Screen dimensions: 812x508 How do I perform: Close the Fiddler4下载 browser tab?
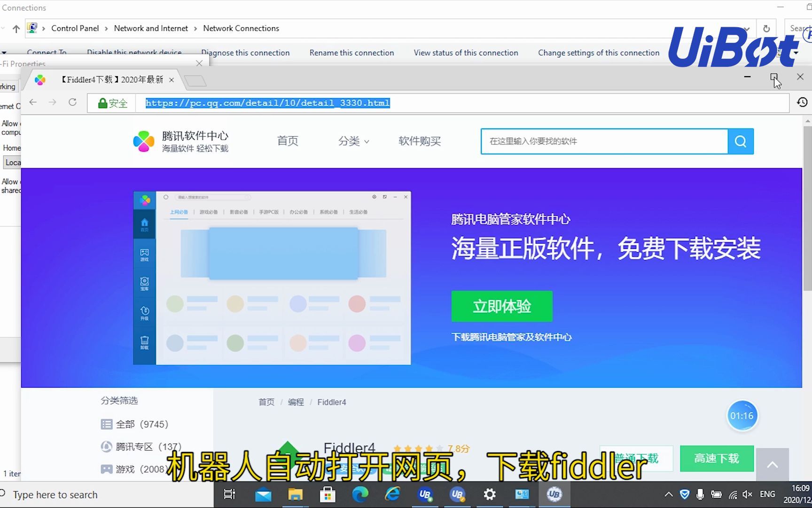click(172, 80)
